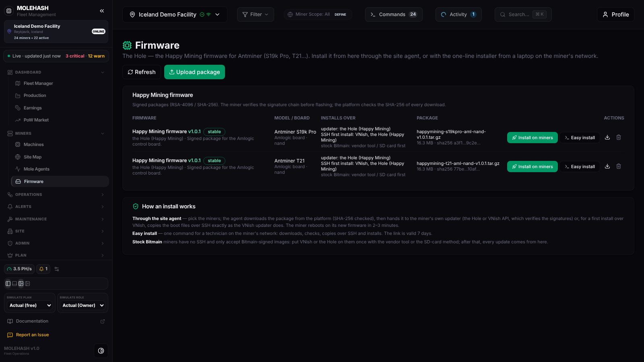Image resolution: width=644 pixels, height=362 pixels.
Task: Open Machines under Miners
Action: 60,144
